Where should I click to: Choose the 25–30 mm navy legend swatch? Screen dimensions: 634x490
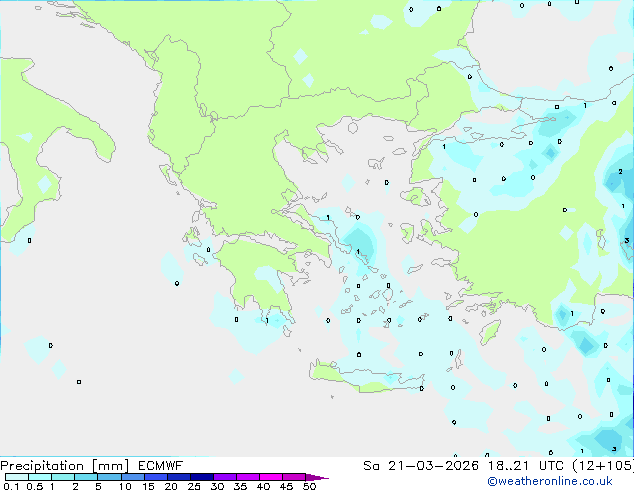(x=201, y=477)
